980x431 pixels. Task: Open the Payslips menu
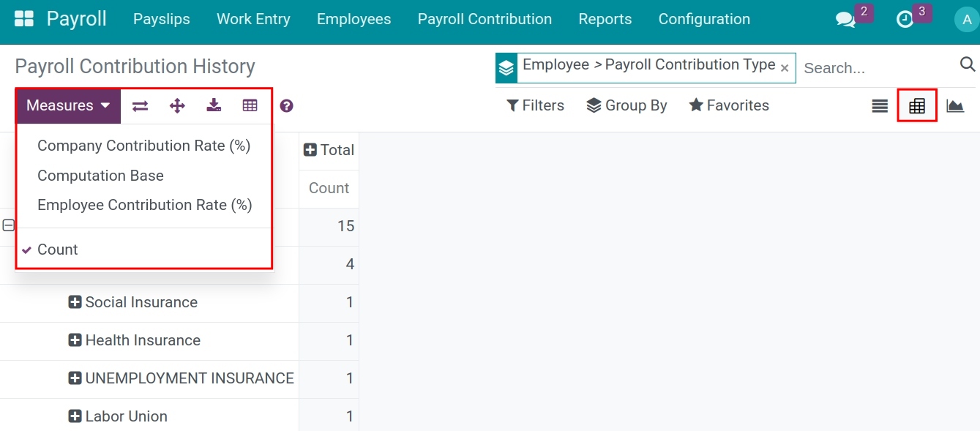(x=161, y=19)
